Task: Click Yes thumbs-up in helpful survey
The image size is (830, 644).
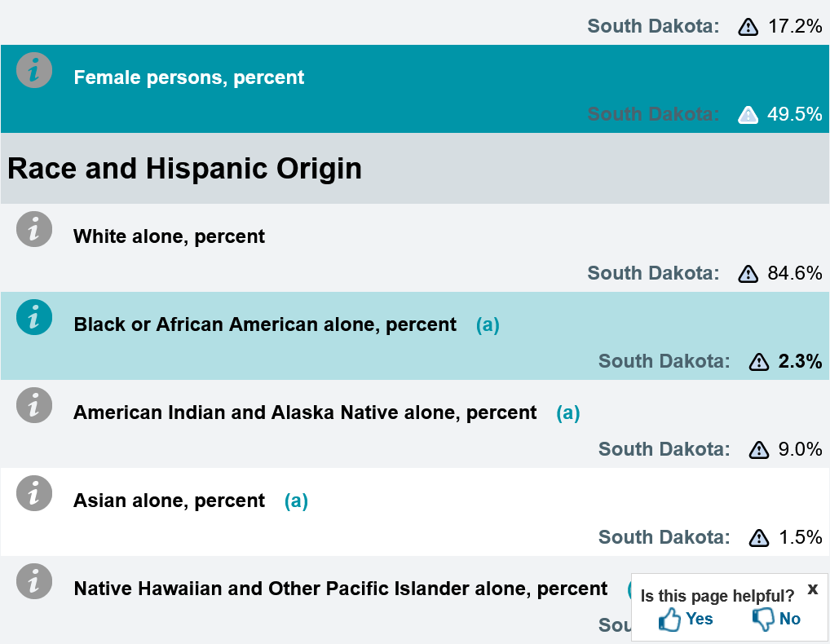Action: [686, 619]
